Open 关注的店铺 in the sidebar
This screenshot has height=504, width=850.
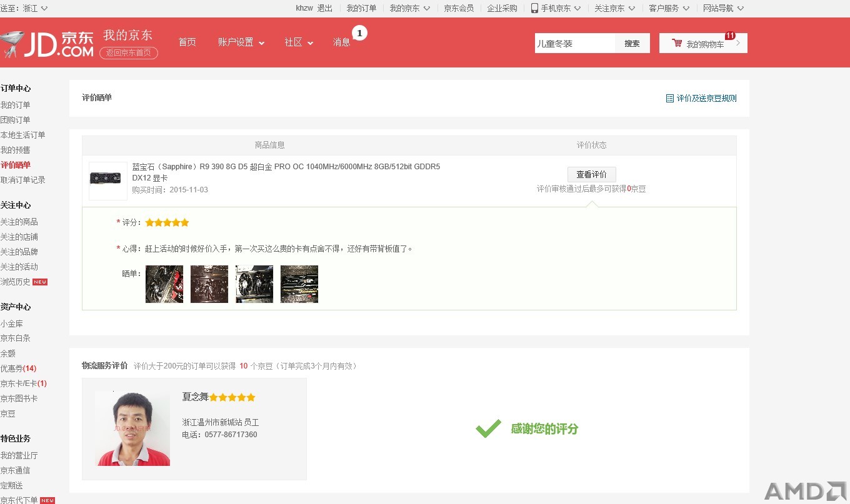[19, 237]
